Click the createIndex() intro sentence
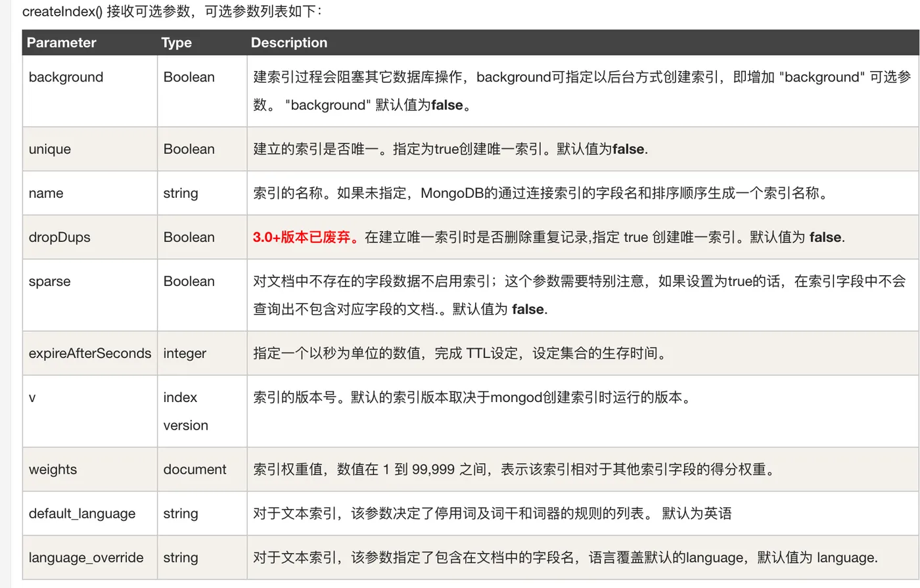 point(173,11)
